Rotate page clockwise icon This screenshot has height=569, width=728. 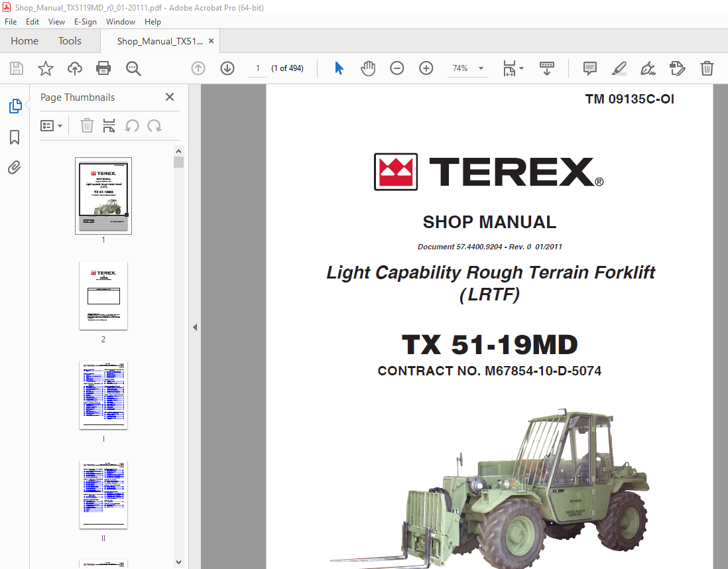pyautogui.click(x=154, y=125)
